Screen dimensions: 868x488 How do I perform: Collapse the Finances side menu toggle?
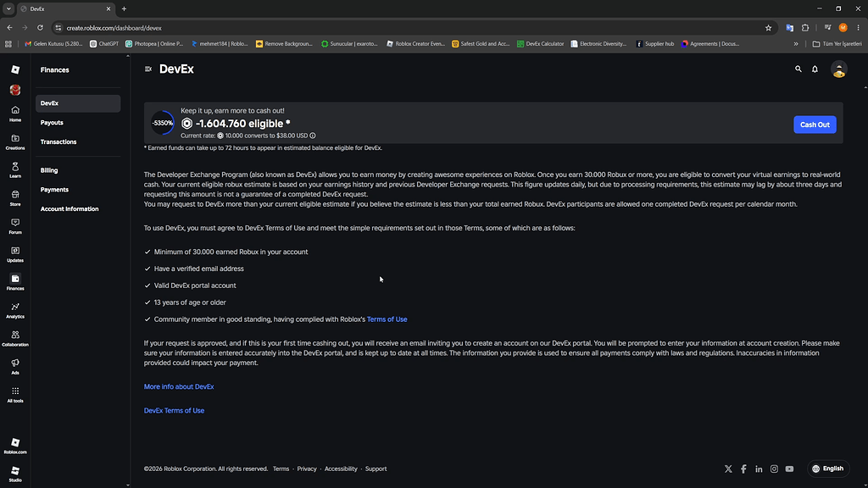[147, 69]
